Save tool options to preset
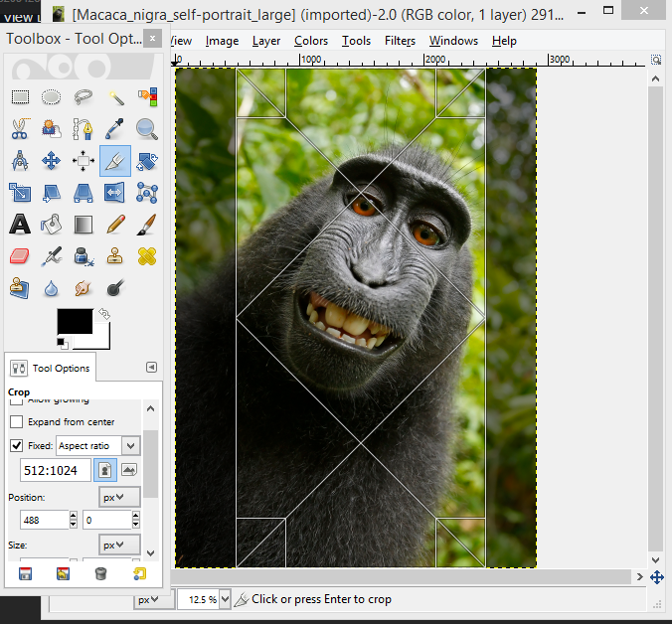The height and width of the screenshot is (624, 672). point(25,574)
